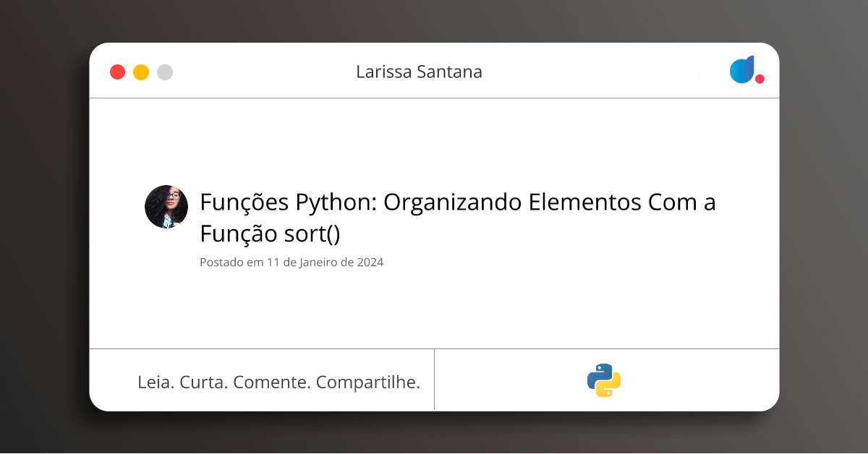Toggle the window card header bar
Screen dimensions: 868x454
coord(434,72)
